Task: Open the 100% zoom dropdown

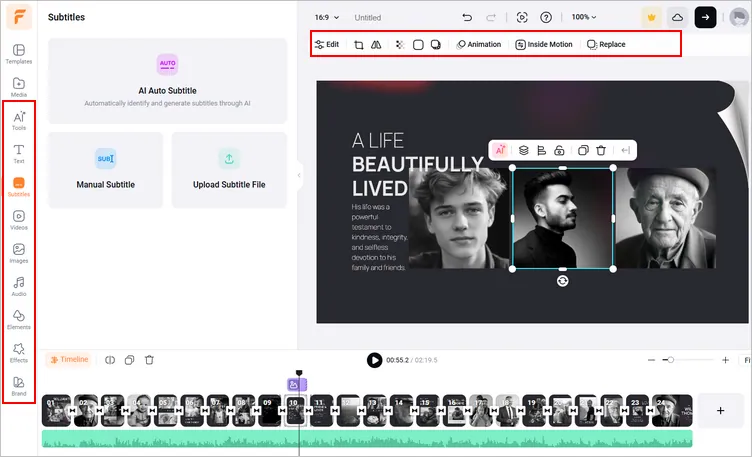Action: coord(584,17)
